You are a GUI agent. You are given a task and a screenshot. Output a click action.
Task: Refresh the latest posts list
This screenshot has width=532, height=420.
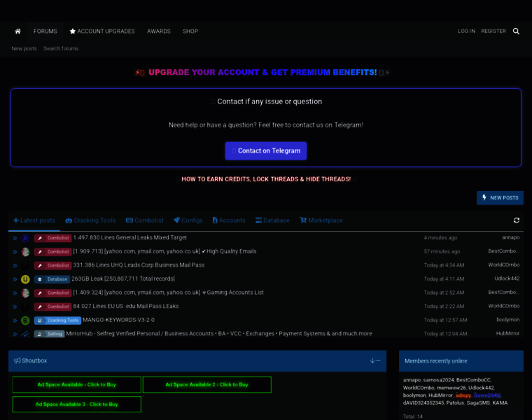(x=516, y=220)
